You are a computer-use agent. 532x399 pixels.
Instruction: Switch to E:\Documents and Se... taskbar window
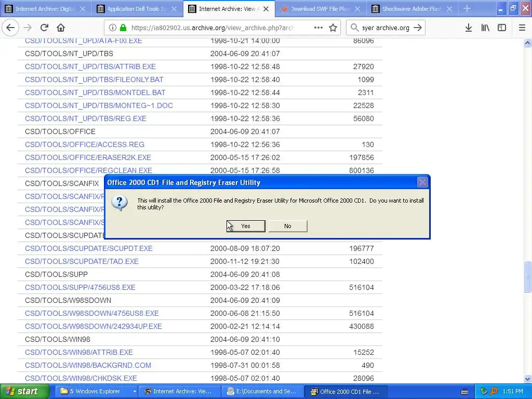tap(262, 392)
